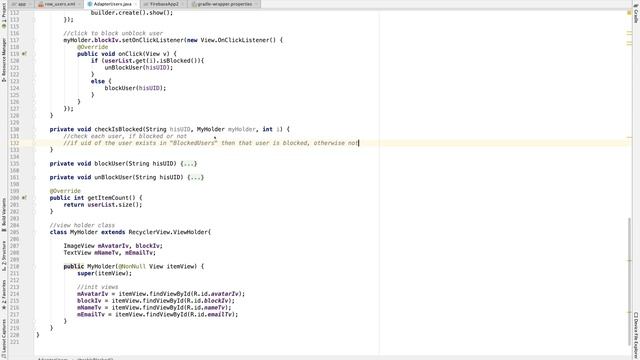Screen dimensions: 640x360
Task: Expand the folded unBlockUser method body
Action: coord(196,178)
